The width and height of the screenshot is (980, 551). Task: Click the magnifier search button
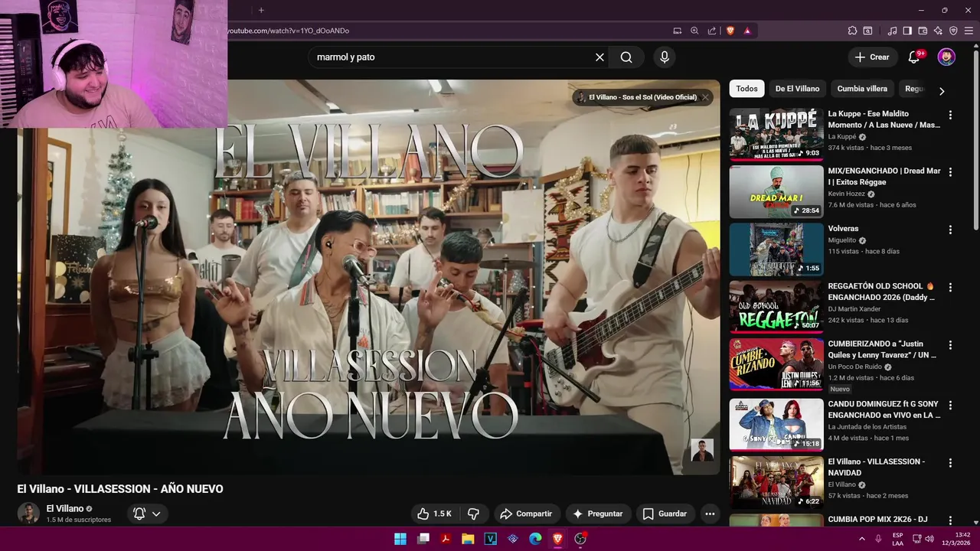(626, 57)
